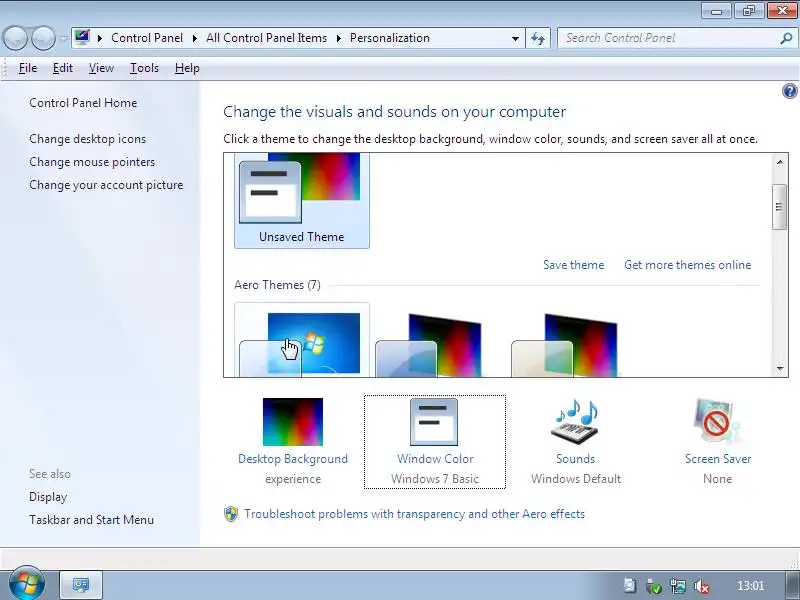The image size is (800, 600).
Task: Click the theme list scrollbar thumb
Action: click(x=779, y=207)
